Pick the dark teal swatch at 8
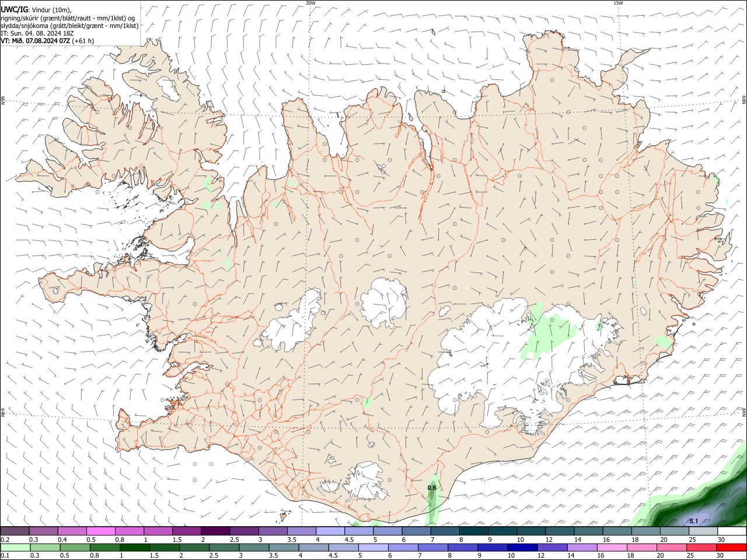The width and height of the screenshot is (747, 560). coord(473,531)
